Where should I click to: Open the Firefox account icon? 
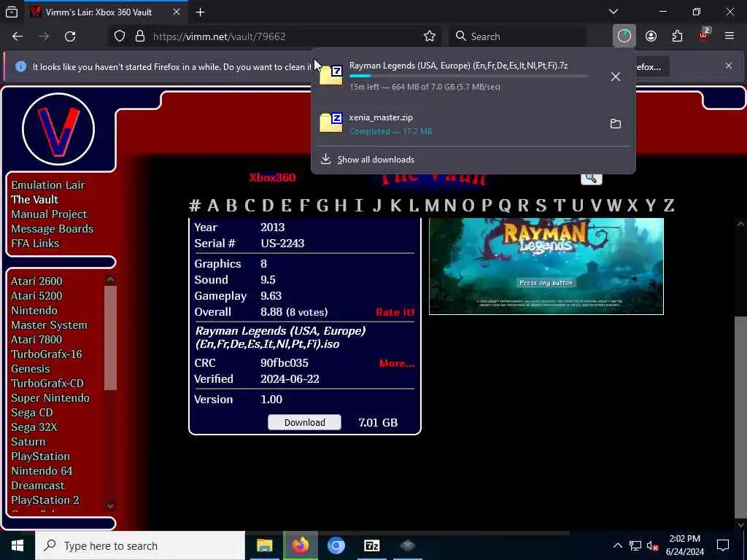click(x=651, y=36)
